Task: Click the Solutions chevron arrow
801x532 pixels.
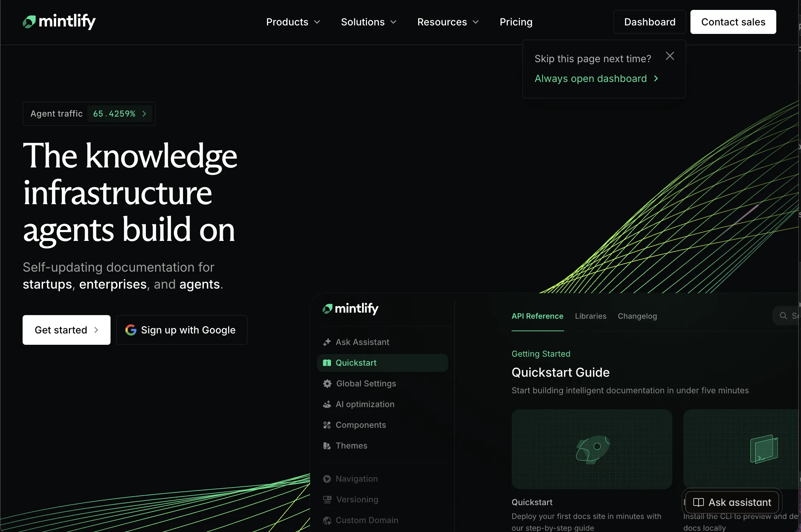Action: click(x=393, y=22)
